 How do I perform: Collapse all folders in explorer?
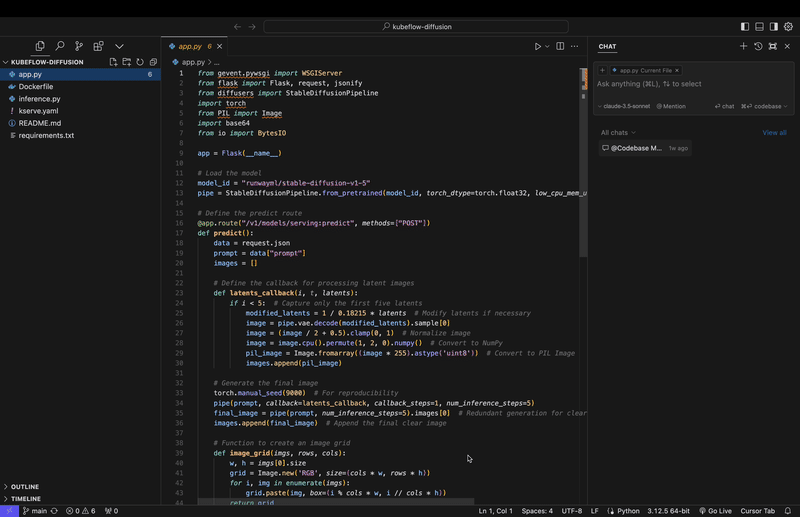click(153, 62)
